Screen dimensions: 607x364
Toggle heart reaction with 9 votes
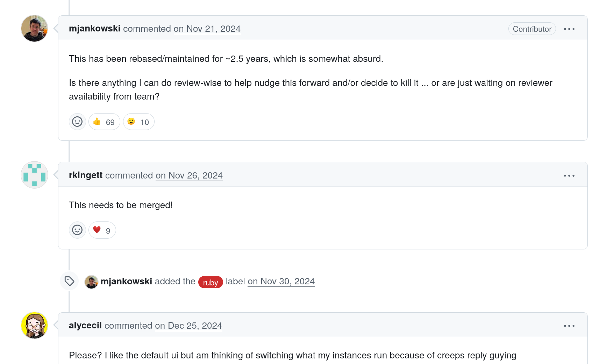click(102, 230)
